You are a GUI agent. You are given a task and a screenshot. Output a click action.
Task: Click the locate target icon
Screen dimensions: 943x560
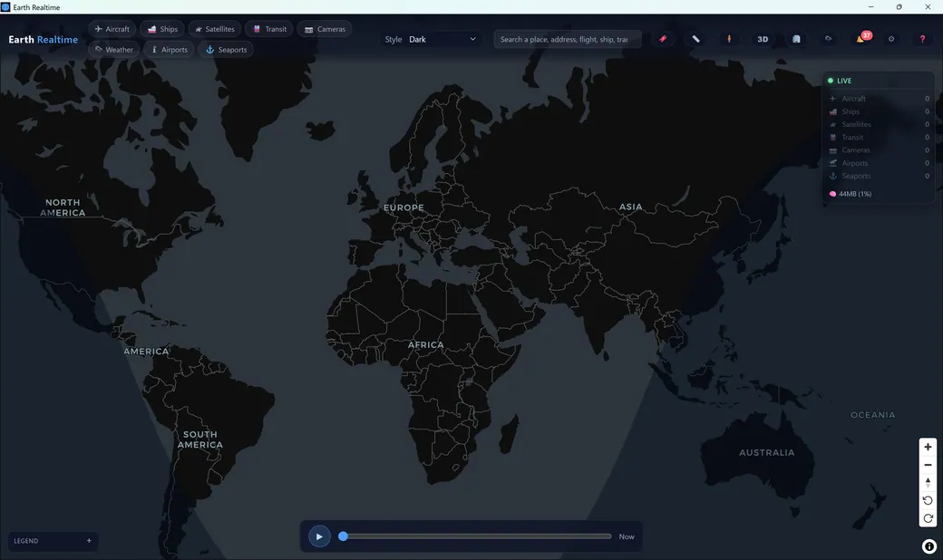(891, 39)
